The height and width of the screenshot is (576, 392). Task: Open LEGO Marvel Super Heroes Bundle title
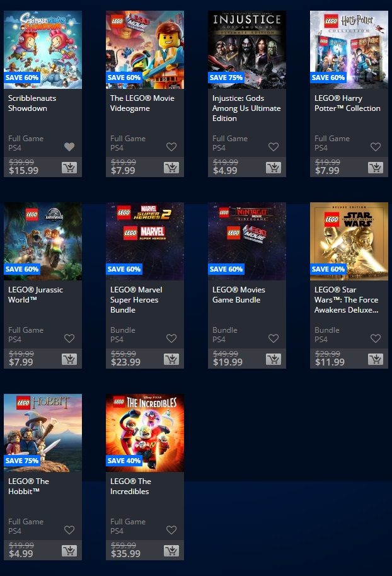click(x=136, y=300)
